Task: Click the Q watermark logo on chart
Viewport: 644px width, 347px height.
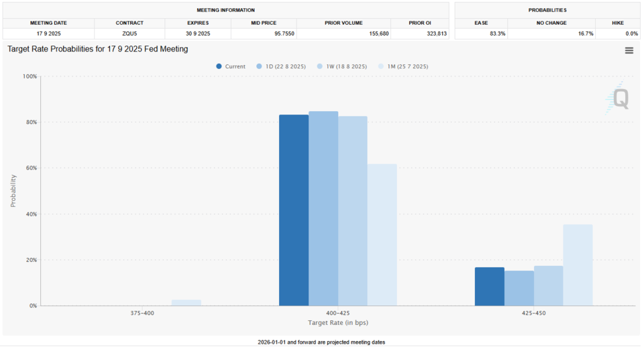Action: [619, 100]
